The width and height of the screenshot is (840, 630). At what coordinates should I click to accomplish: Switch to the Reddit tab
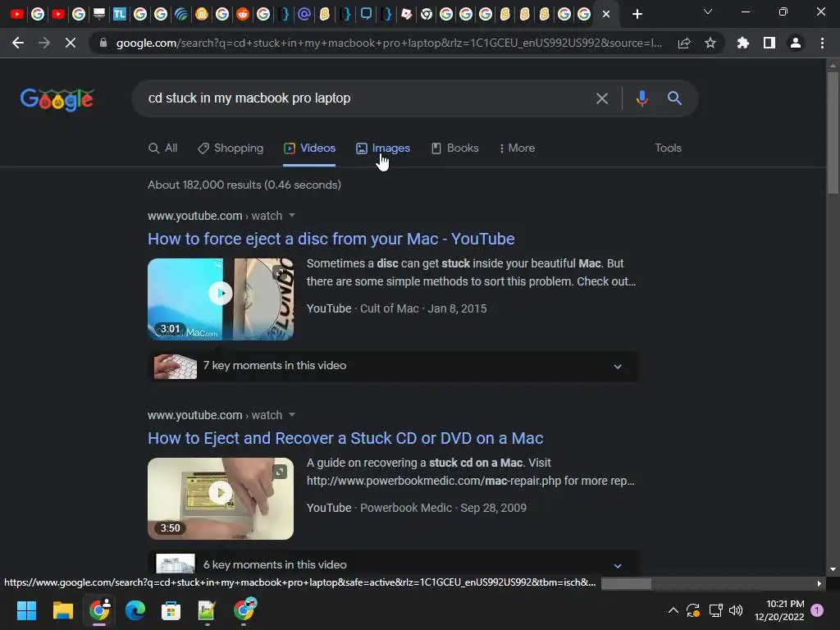(243, 14)
